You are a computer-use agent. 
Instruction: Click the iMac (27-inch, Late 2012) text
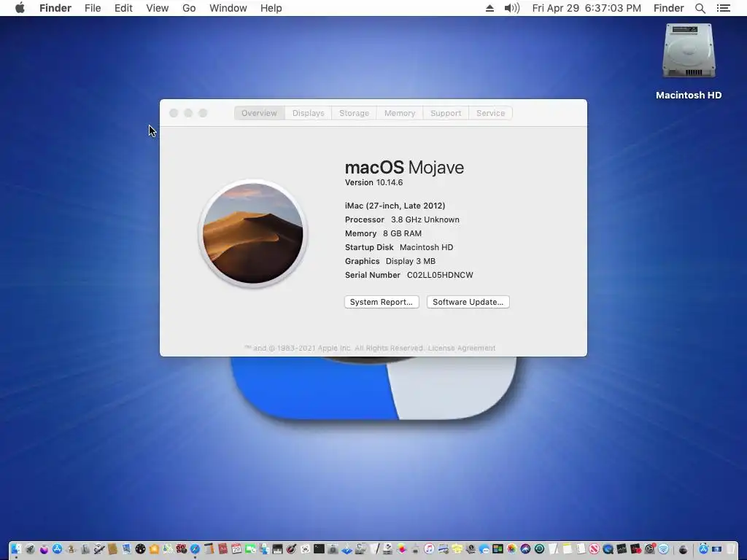click(395, 206)
